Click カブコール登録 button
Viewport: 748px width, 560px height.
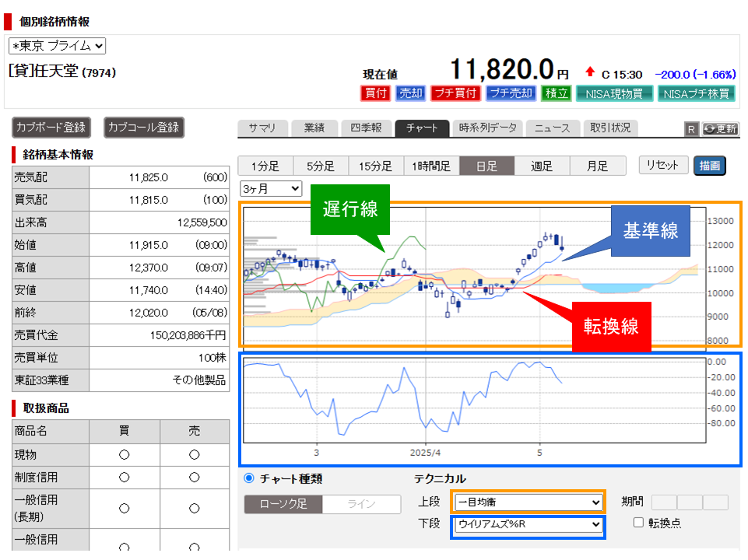(x=144, y=128)
